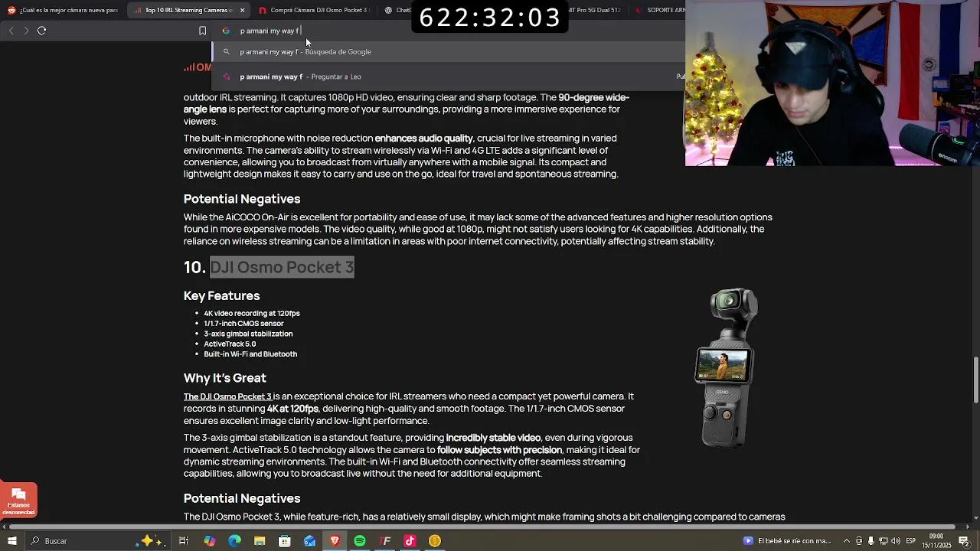
Task: Open the Outlook mail app on the taskbar
Action: [x=309, y=541]
